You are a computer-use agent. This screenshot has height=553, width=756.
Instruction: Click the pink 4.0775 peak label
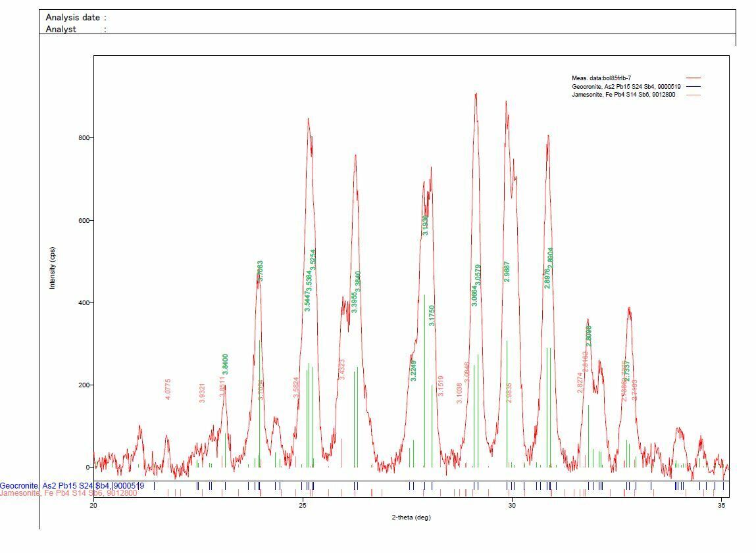(168, 389)
